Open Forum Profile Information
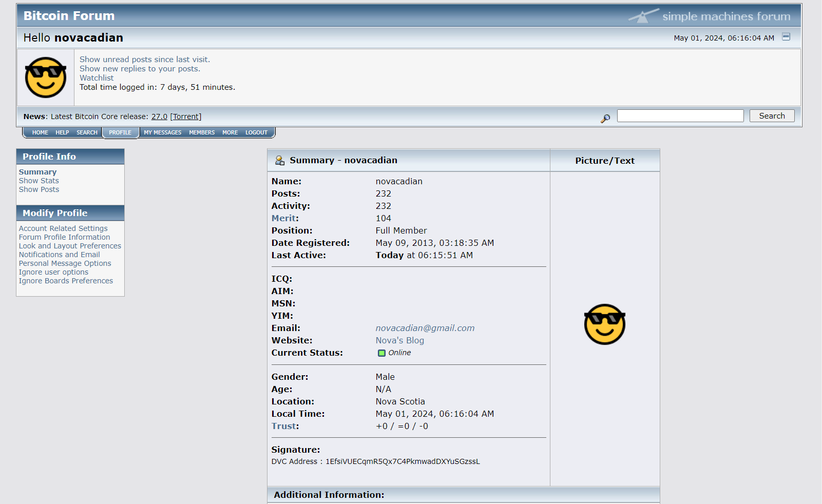The height and width of the screenshot is (504, 822). 65,237
